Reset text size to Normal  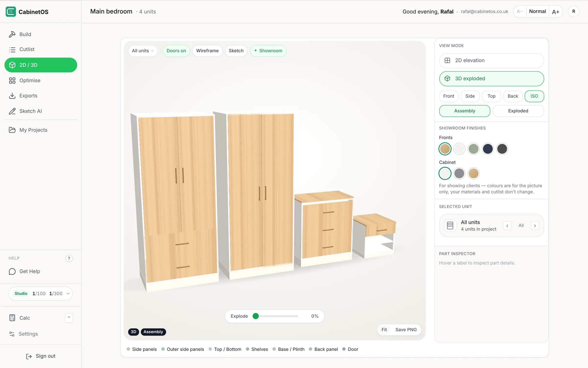click(x=538, y=11)
